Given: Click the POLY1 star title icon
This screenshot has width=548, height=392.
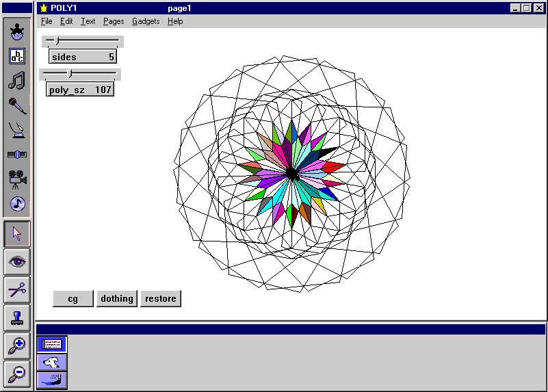Looking at the screenshot, I should (44, 8).
